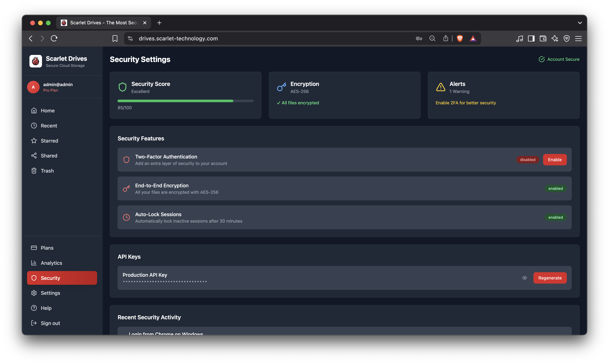Click "Enable 2FA for better security" alert text
This screenshot has width=609, height=364.
click(466, 103)
